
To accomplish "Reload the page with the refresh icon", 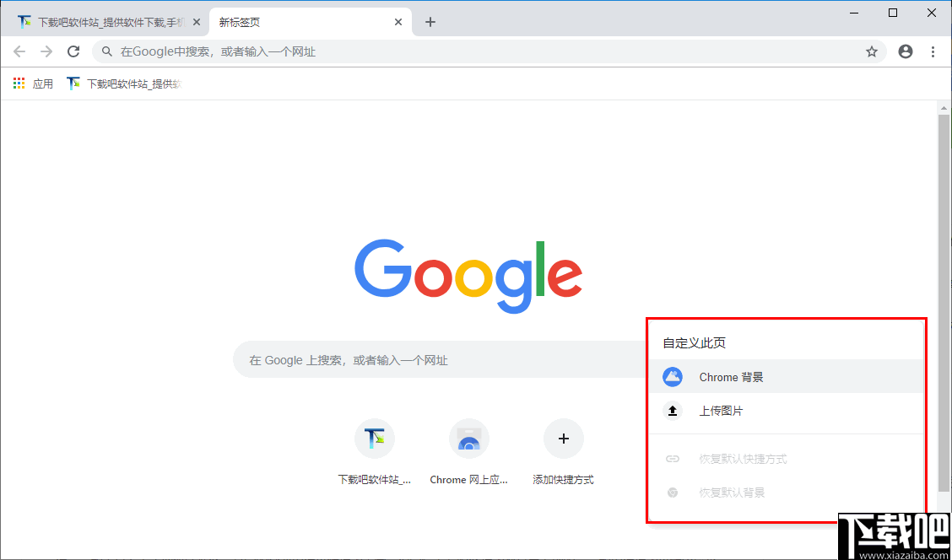I will click(73, 51).
